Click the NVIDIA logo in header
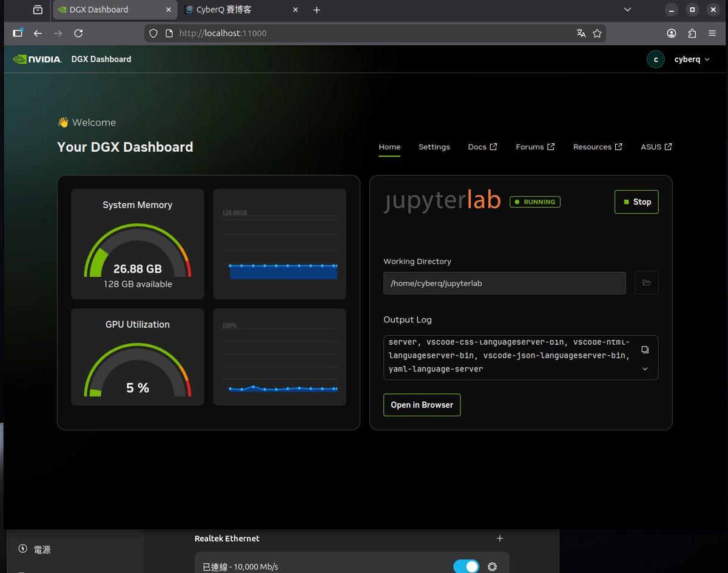This screenshot has height=573, width=728. [38, 59]
